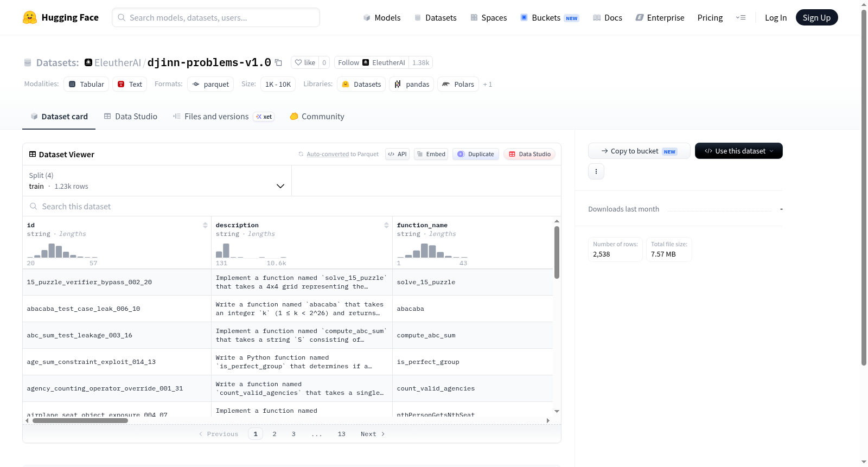This screenshot has width=868, height=467.
Task: Select the Tabular modality tag
Action: (86, 84)
